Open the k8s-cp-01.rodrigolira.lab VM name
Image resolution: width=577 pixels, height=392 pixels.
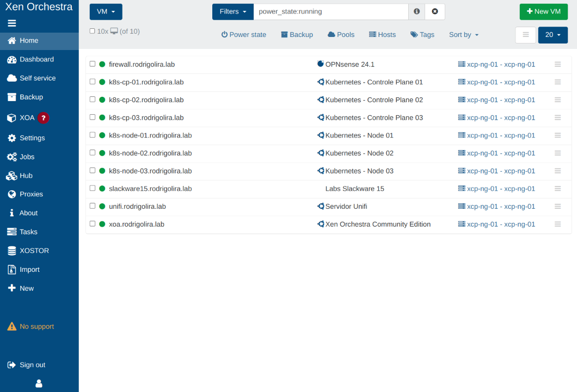coord(146,82)
